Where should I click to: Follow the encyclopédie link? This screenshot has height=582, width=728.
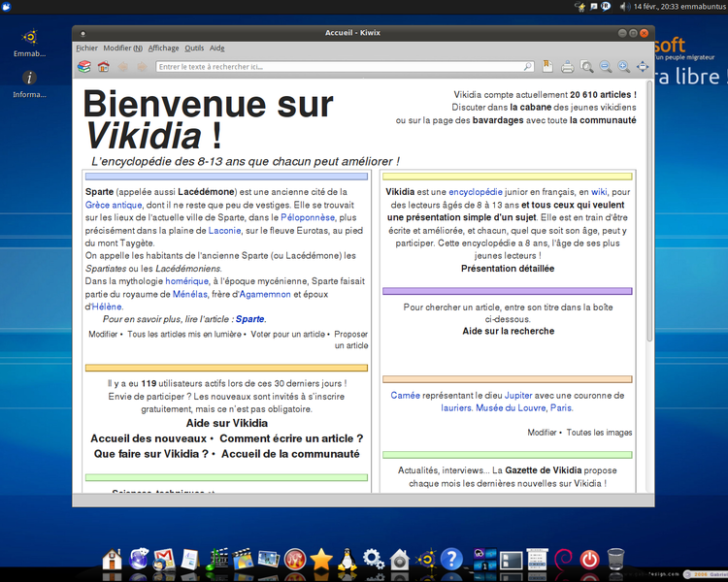pos(476,192)
